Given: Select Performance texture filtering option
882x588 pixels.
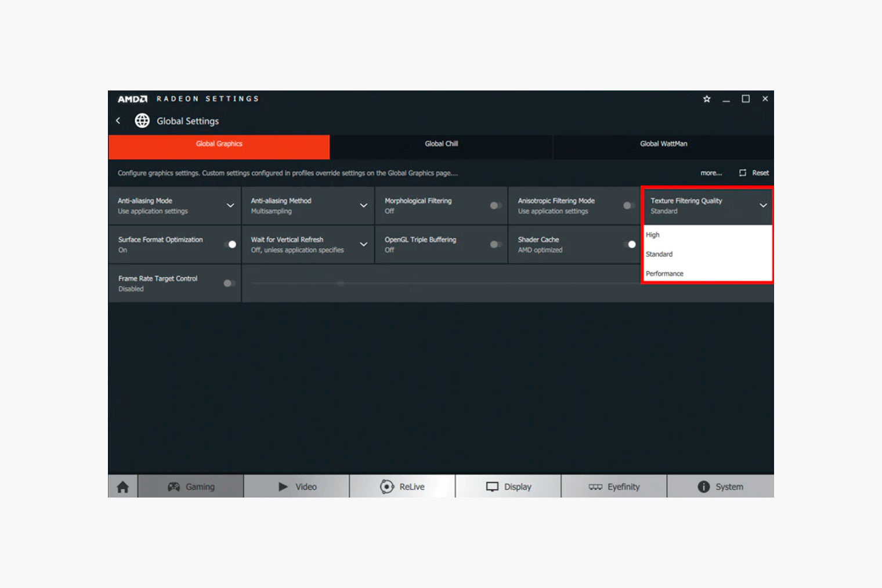Looking at the screenshot, I should tap(708, 273).
